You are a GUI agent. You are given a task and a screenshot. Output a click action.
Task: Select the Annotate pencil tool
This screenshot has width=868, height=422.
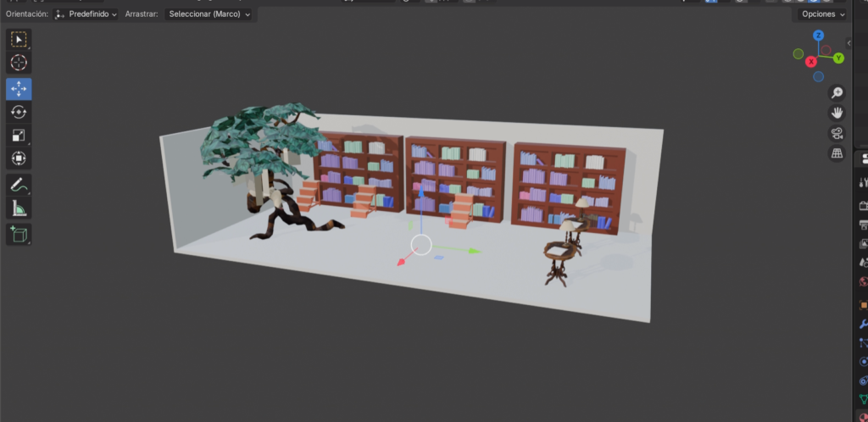coord(19,185)
